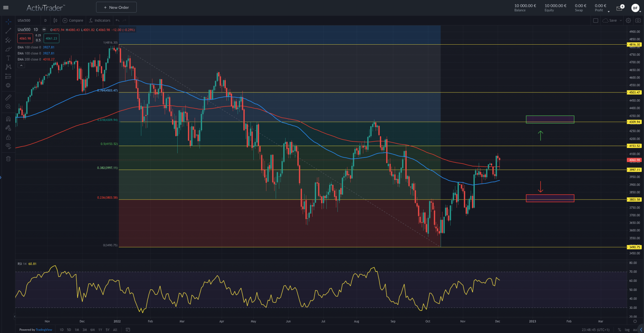Activate the measure ruler tool
This screenshot has height=333, width=644.
tap(8, 97)
